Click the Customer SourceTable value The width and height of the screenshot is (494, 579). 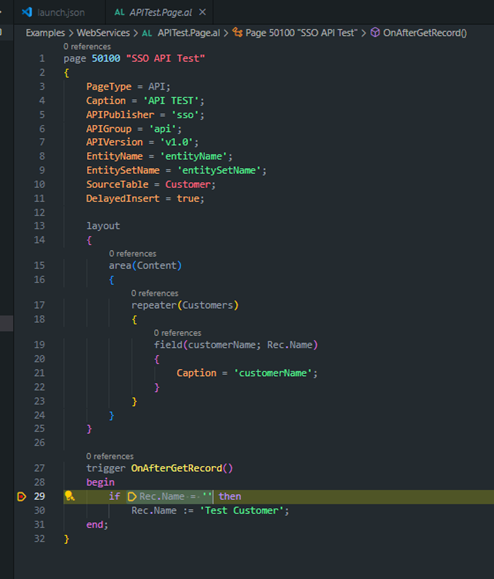click(x=188, y=184)
